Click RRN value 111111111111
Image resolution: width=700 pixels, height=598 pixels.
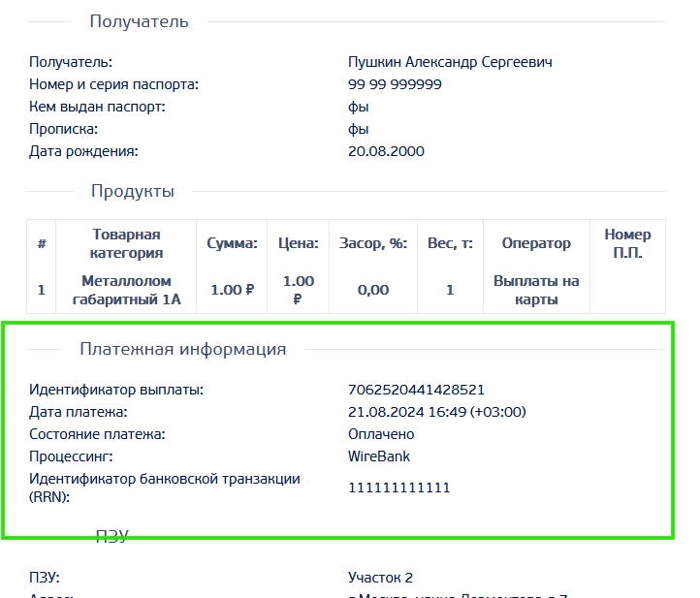pyautogui.click(x=398, y=488)
